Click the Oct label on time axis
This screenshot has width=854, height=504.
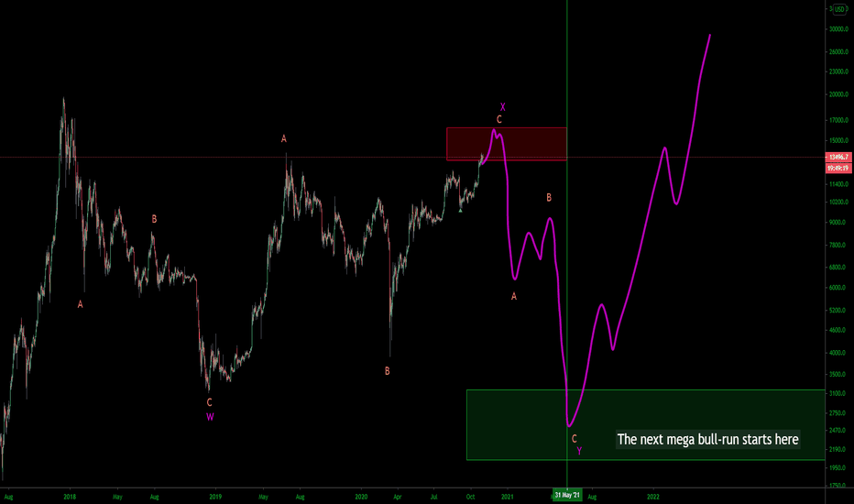tap(471, 497)
